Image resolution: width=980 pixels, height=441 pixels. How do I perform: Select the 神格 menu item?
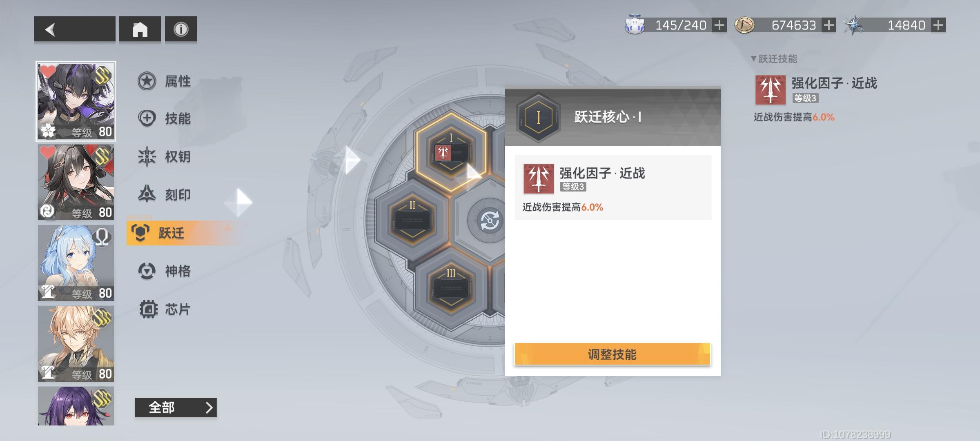click(165, 271)
